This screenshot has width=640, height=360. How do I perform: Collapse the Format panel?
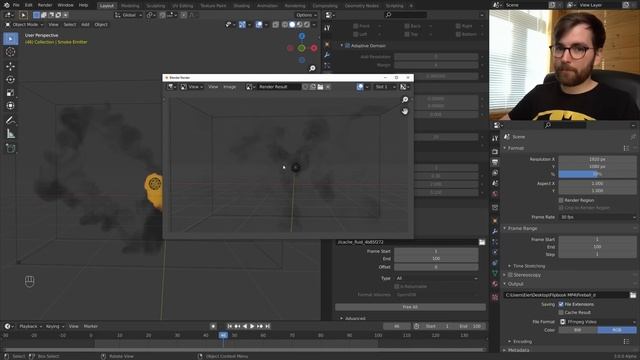coord(515,148)
